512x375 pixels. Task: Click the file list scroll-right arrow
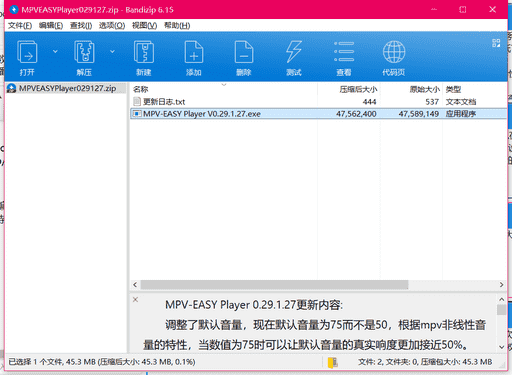tap(501, 285)
